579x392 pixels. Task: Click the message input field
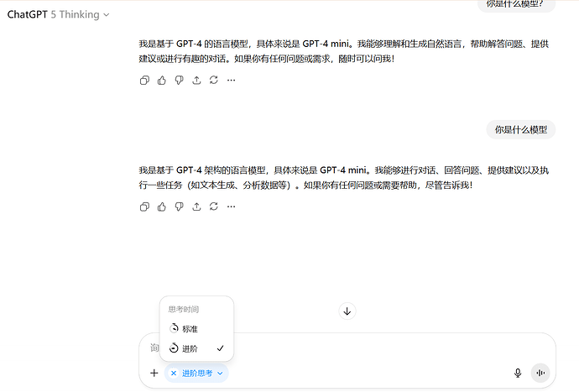[347, 348]
